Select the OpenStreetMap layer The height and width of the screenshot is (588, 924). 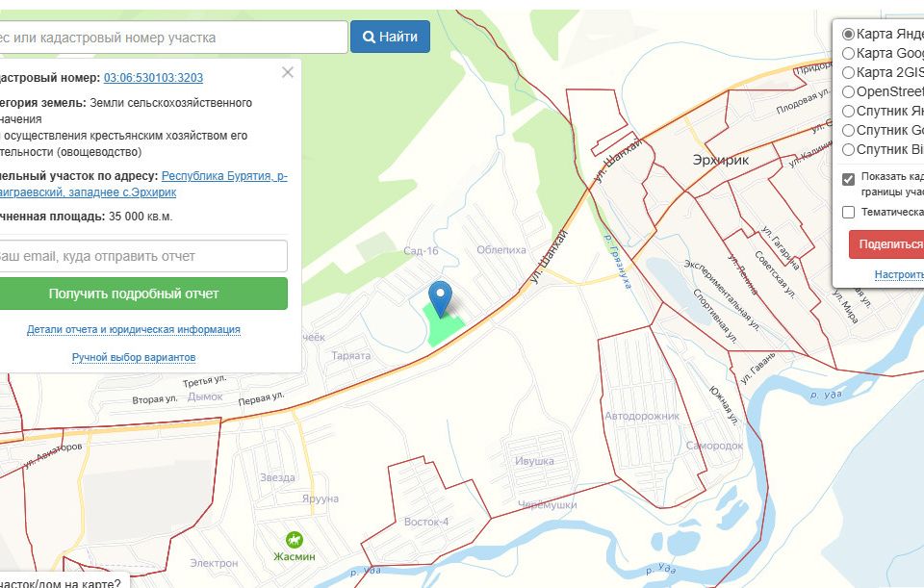pos(848,91)
